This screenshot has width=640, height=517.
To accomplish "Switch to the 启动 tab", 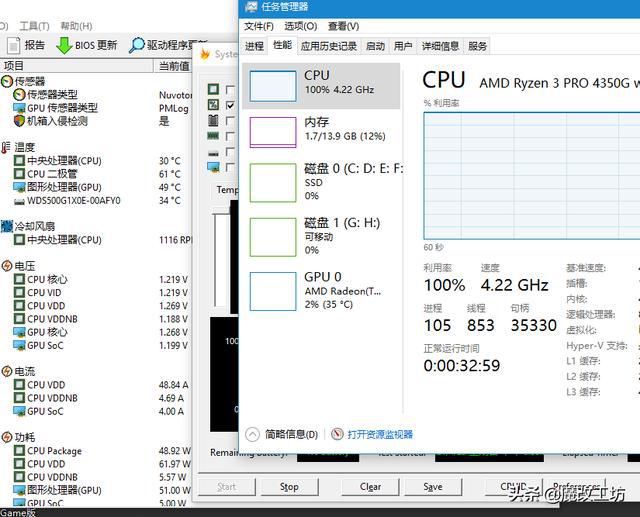I will click(x=375, y=46).
